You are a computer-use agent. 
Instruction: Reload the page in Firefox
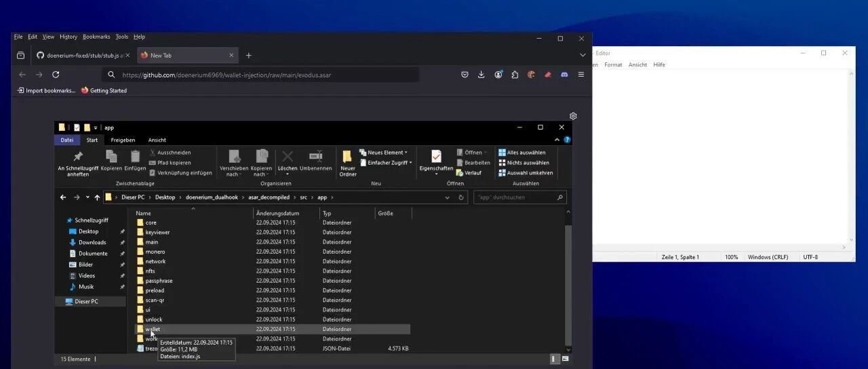[x=56, y=75]
